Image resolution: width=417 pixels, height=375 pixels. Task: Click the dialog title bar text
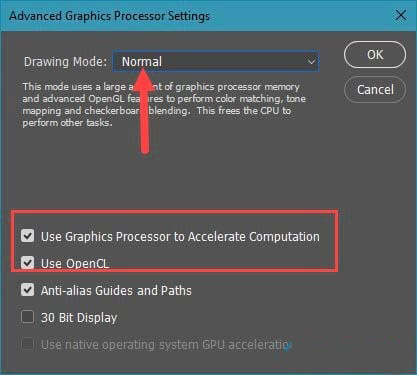coord(109,16)
